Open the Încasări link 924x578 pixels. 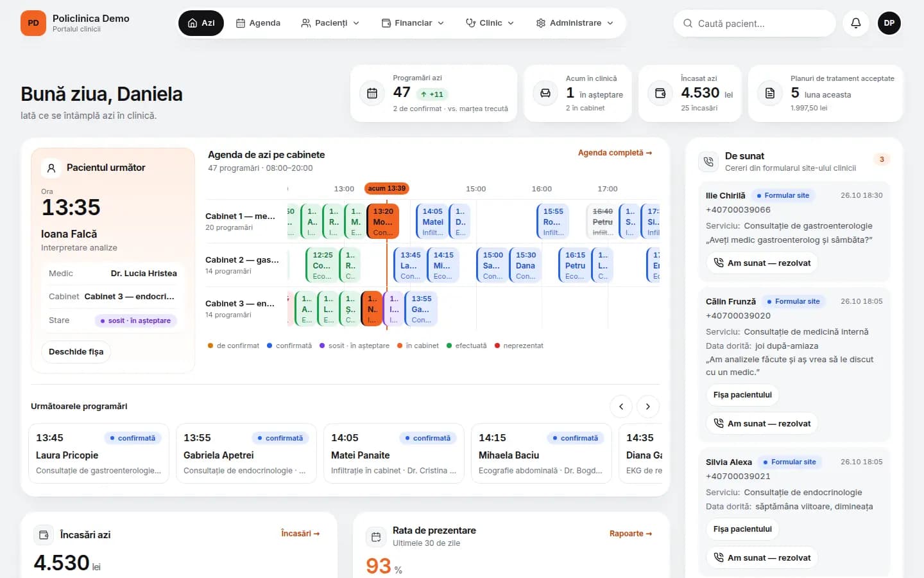click(x=300, y=534)
